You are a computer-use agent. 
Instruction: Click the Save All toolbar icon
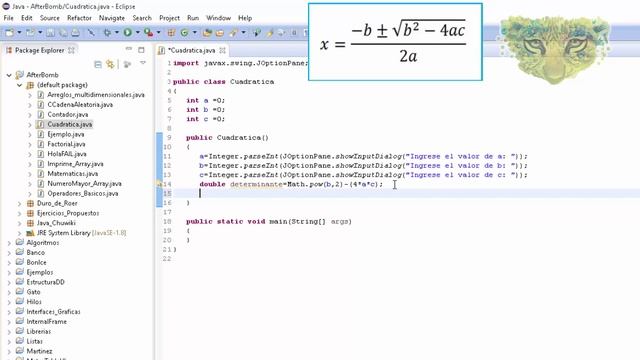click(63, 33)
